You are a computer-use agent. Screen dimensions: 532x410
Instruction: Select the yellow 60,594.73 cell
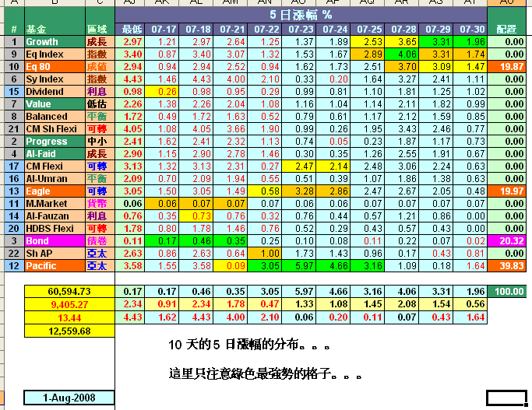coord(69,291)
